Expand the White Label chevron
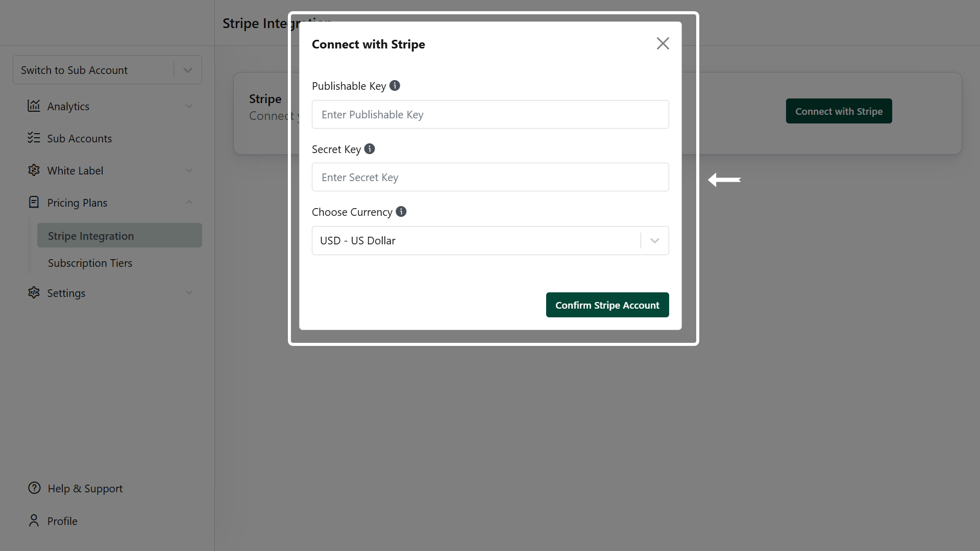Screen dimensions: 980x551 (x=189, y=170)
